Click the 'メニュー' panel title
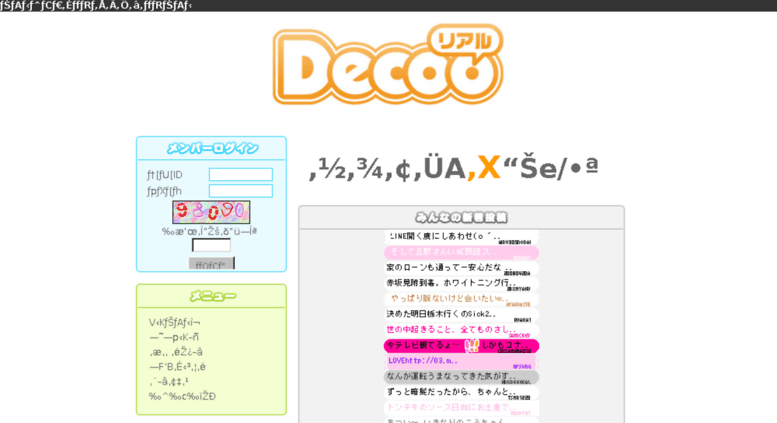The image size is (777, 423). (x=213, y=296)
